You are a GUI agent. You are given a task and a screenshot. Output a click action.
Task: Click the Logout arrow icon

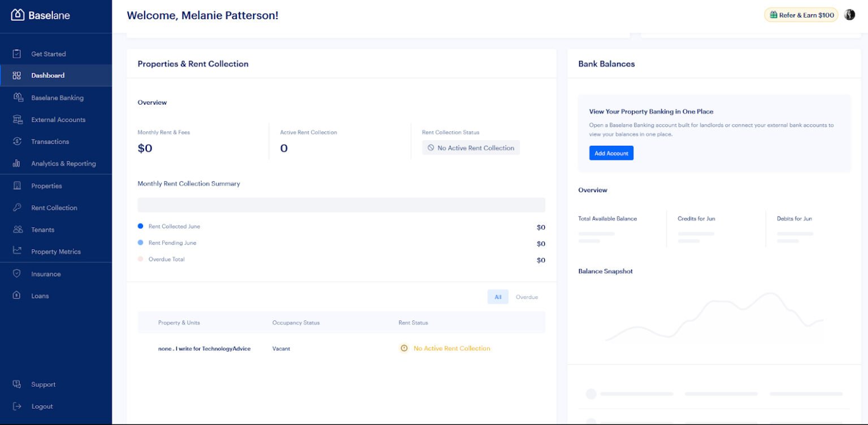(17, 406)
